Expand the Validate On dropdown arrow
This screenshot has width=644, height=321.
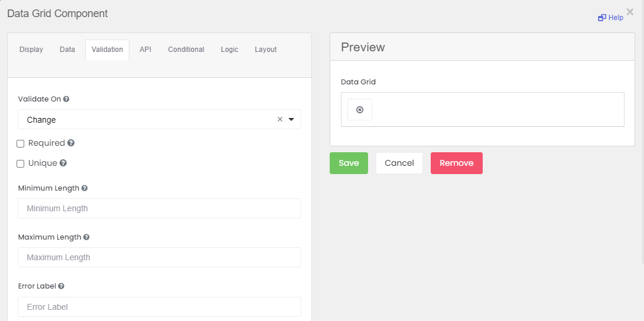coord(291,119)
